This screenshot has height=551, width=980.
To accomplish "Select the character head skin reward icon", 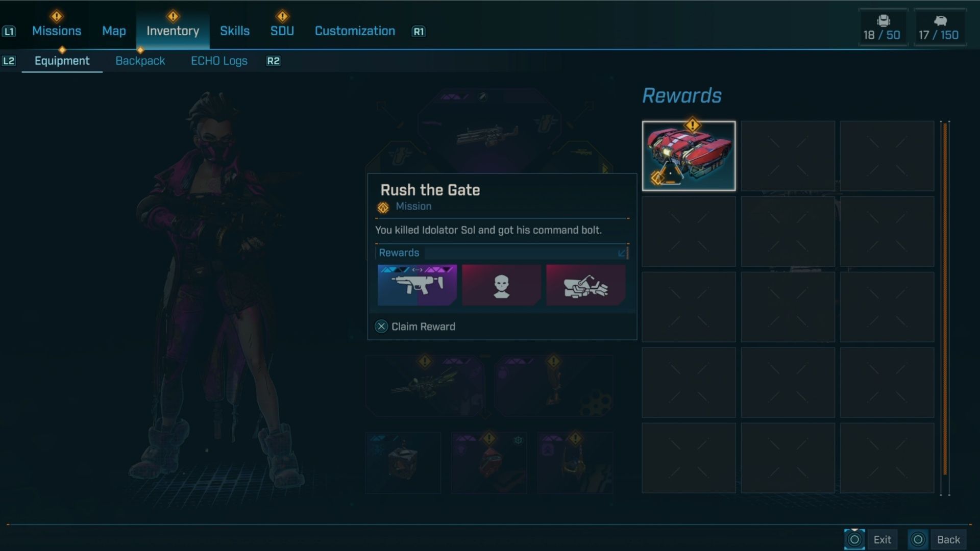I will pyautogui.click(x=501, y=285).
